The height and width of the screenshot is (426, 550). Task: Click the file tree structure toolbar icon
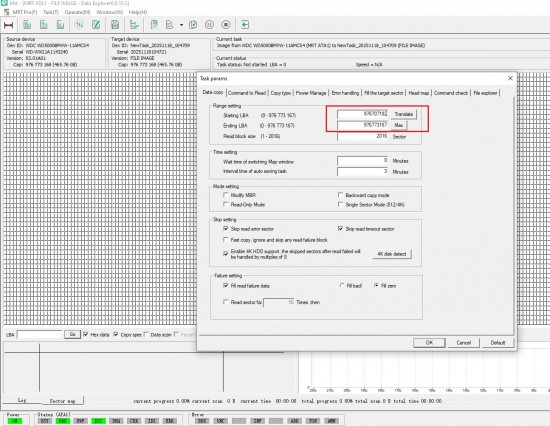[x=134, y=25]
